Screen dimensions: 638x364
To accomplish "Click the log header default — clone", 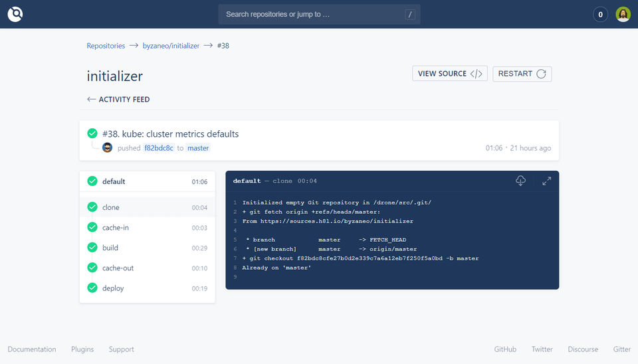I will click(263, 181).
